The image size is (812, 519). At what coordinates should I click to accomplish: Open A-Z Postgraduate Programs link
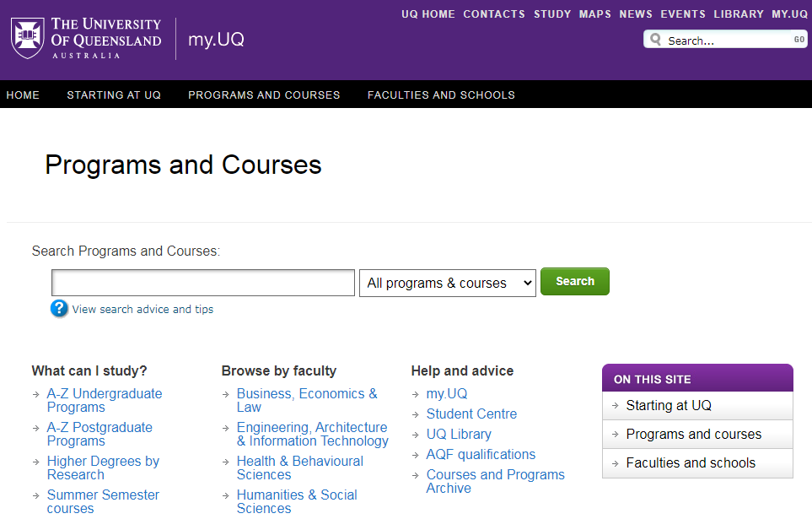coord(100,434)
